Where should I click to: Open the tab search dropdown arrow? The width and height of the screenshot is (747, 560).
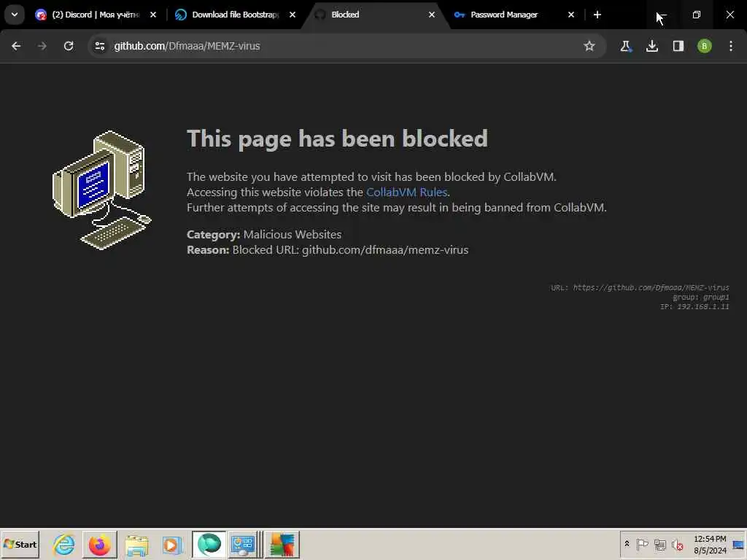tap(15, 15)
